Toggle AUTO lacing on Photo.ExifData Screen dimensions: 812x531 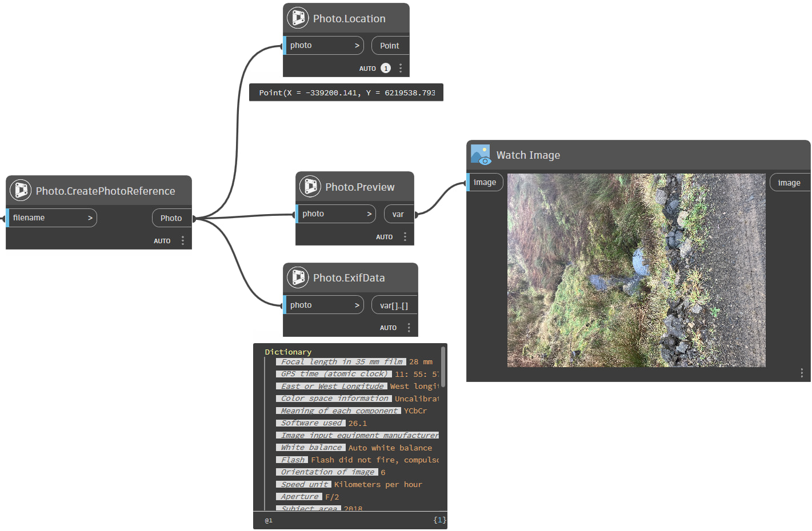click(388, 327)
